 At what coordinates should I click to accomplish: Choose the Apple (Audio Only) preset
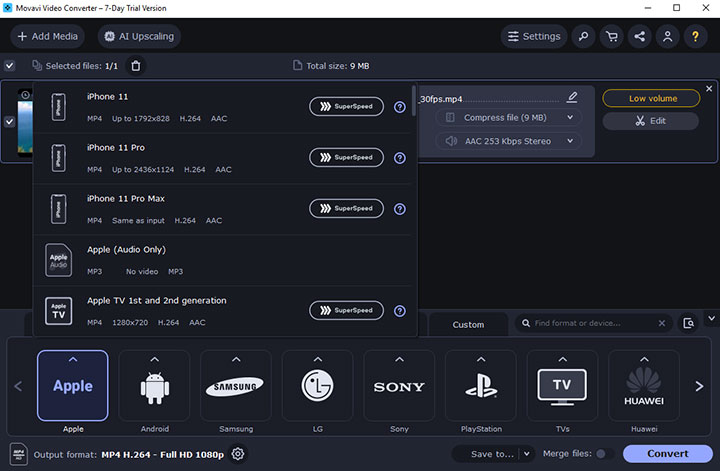click(x=222, y=260)
